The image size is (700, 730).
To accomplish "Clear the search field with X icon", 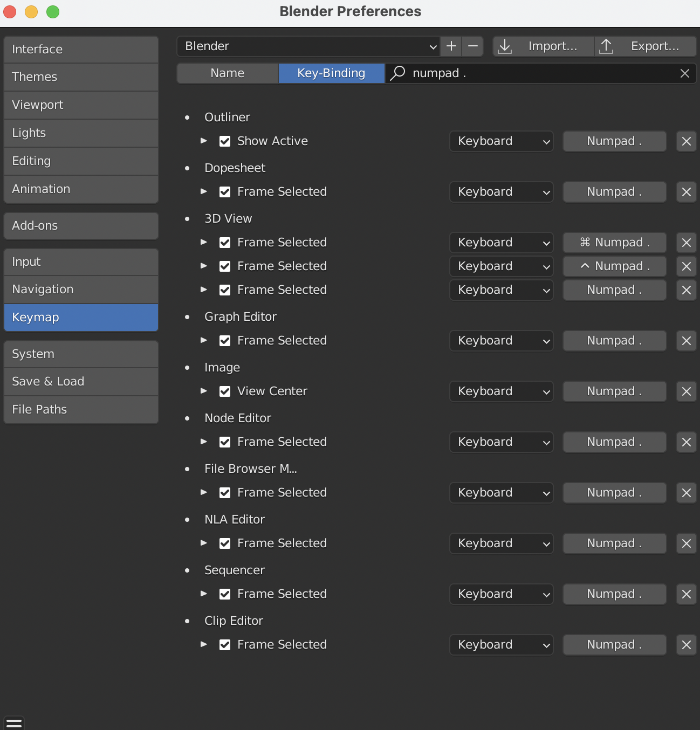I will coord(685,73).
